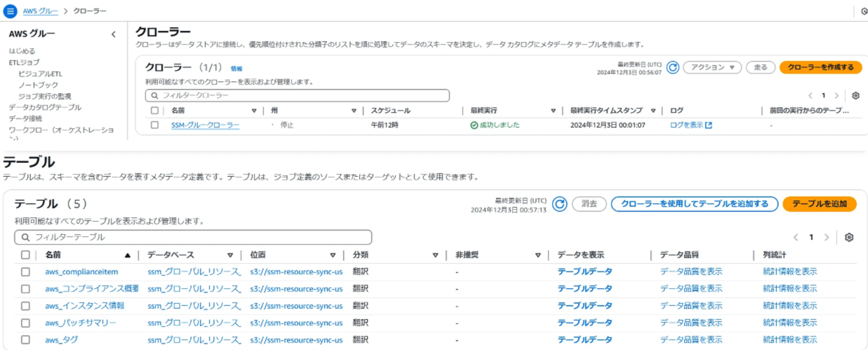868x350 pixels.
Task: Check the aws_コンプライアンス概要 row checkbox
Action: (x=26, y=289)
